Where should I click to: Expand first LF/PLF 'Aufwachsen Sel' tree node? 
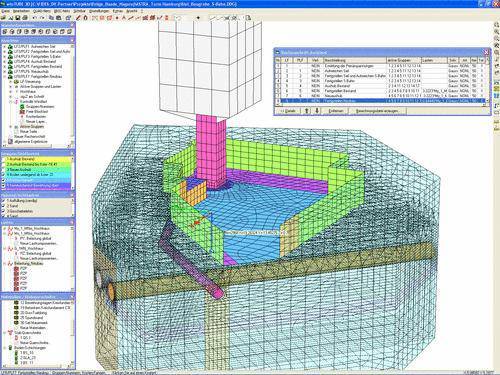pos(4,47)
